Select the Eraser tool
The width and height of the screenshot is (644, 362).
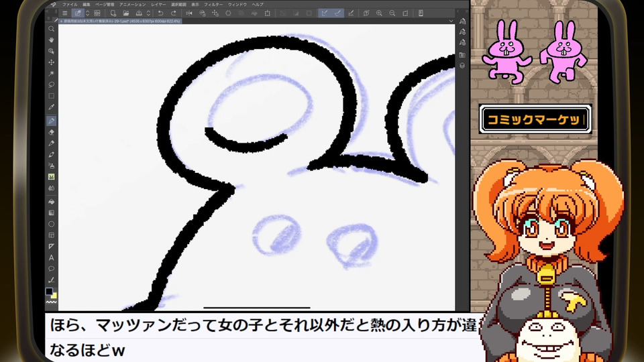52,132
